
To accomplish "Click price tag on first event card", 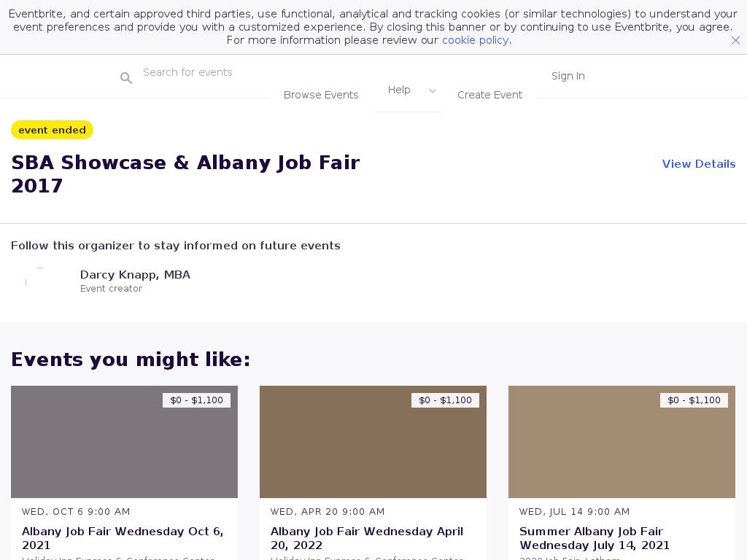I will point(196,400).
